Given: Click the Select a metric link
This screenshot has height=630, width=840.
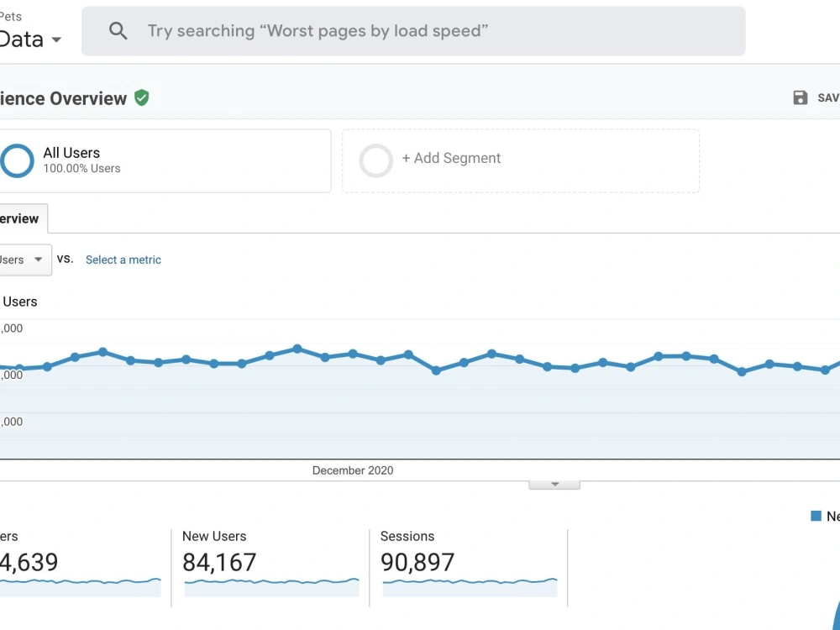Looking at the screenshot, I should click(x=123, y=260).
